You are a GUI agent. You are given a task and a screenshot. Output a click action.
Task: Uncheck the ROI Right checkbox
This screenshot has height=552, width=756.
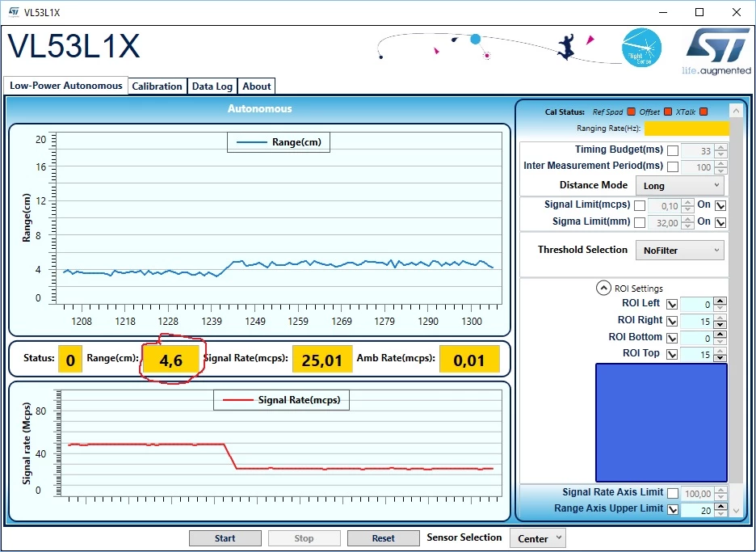point(672,322)
